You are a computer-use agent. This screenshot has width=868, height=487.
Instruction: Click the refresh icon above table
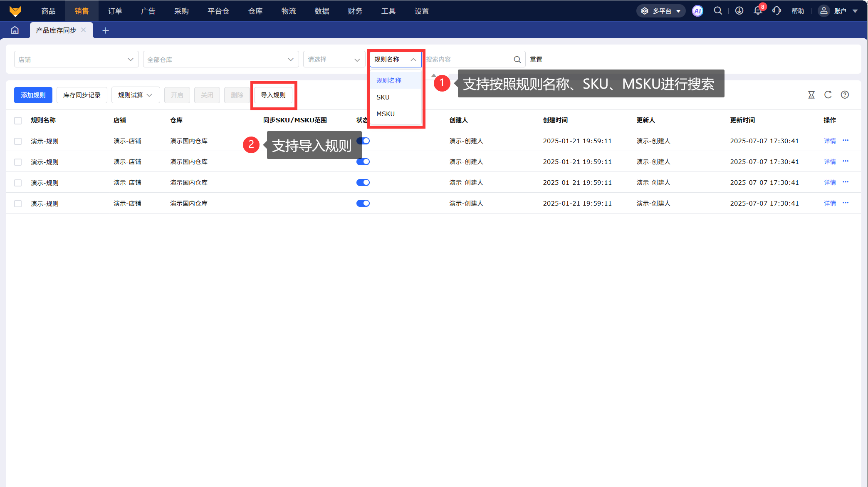[828, 95]
